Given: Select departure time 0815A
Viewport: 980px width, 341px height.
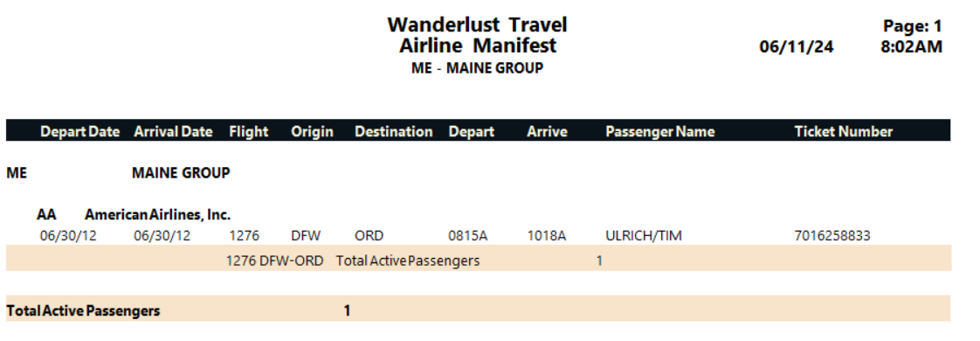Looking at the screenshot, I should (x=467, y=236).
